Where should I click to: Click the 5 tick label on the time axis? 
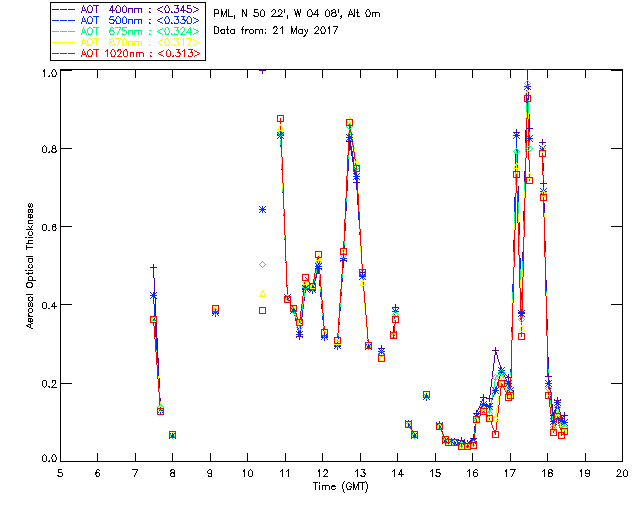[x=60, y=473]
